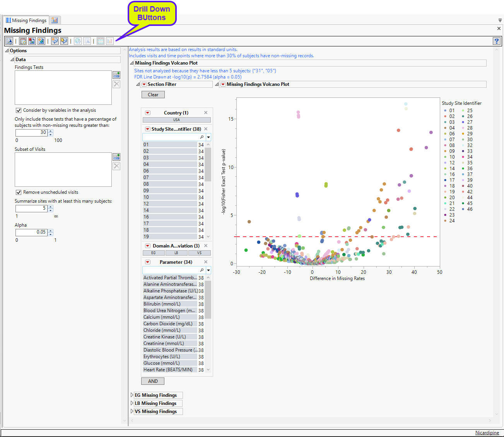
Task: Expand the VS Missing Findings section
Action: pos(132,411)
